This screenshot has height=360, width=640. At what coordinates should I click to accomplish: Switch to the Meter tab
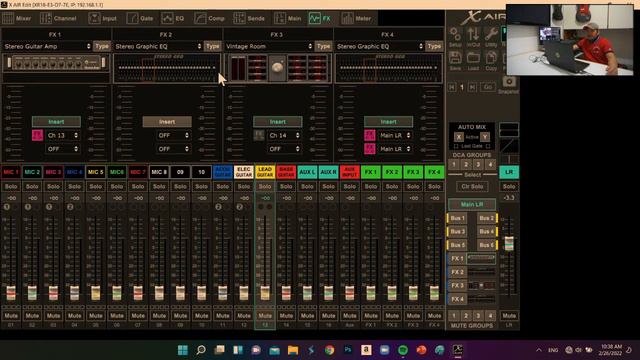[x=356, y=18]
